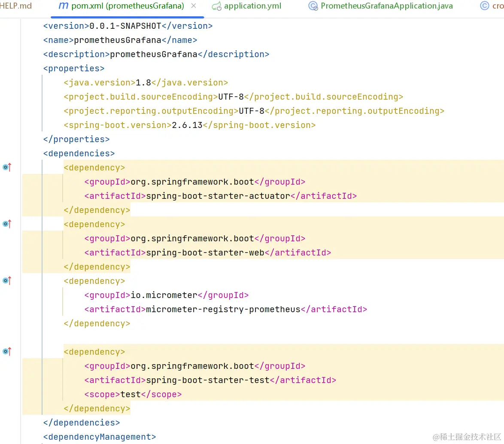Click groupId line above spring-boot-starter-test
This screenshot has width=504, height=444.
[195, 366]
